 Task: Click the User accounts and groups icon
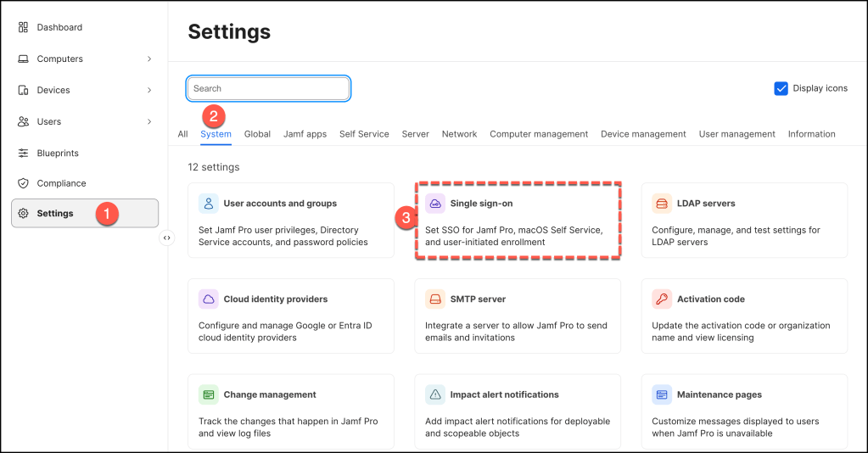click(x=209, y=204)
